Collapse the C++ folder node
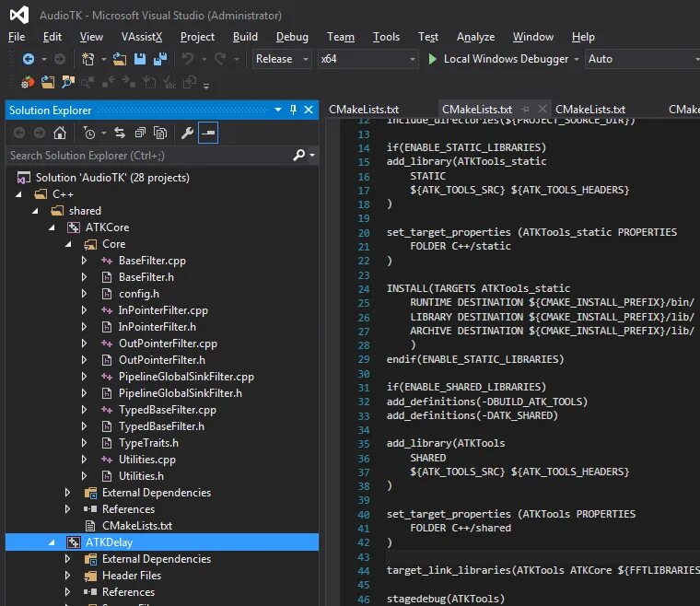The height and width of the screenshot is (606, 700). [18, 194]
